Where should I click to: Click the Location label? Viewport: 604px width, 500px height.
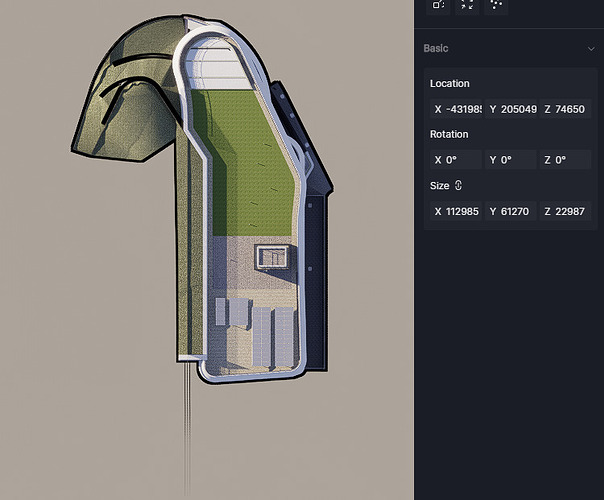tap(449, 84)
